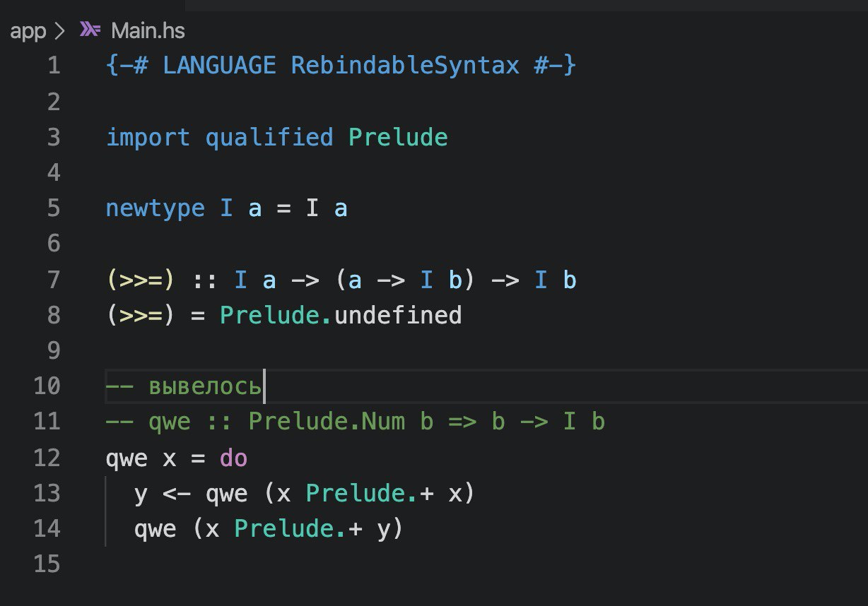Click 'qwe' at the start of line 14
868x606 pixels.
(155, 530)
